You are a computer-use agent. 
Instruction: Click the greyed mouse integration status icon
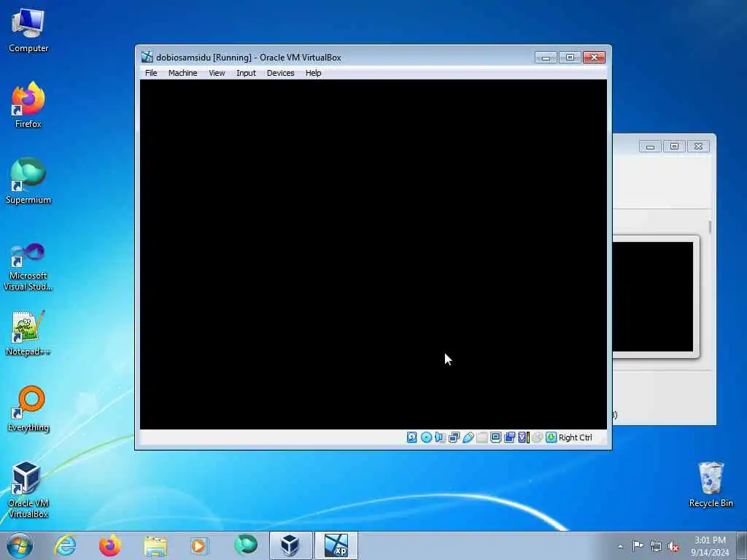coord(538,437)
